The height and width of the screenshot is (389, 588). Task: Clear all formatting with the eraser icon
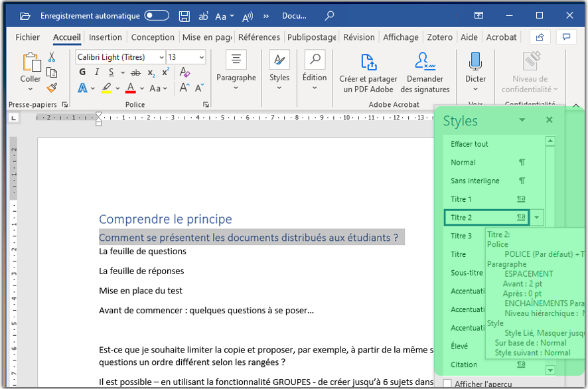click(x=185, y=72)
